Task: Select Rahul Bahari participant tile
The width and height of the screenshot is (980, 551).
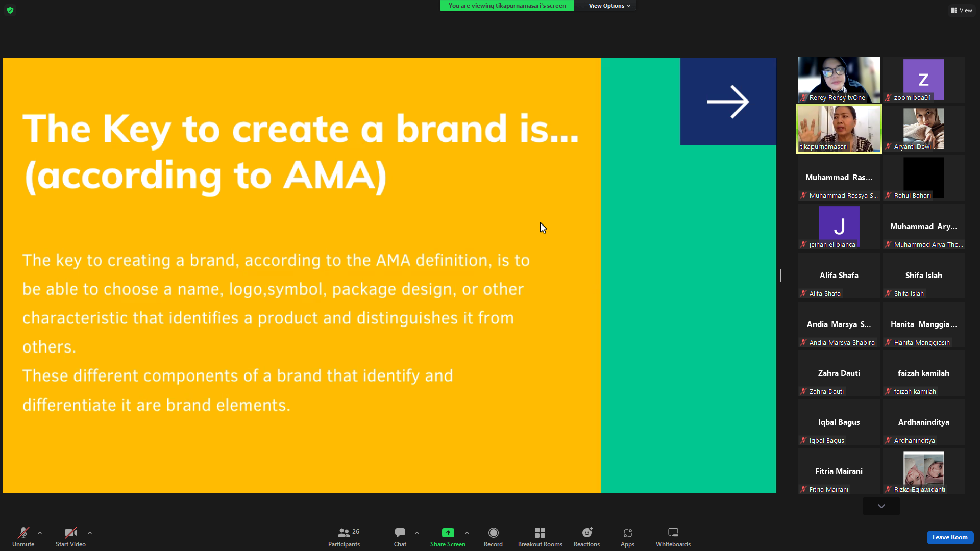Action: tap(924, 178)
